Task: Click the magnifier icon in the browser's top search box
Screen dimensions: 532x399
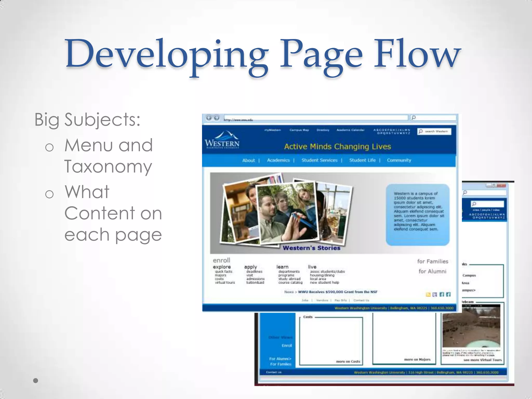Action: [x=414, y=118]
